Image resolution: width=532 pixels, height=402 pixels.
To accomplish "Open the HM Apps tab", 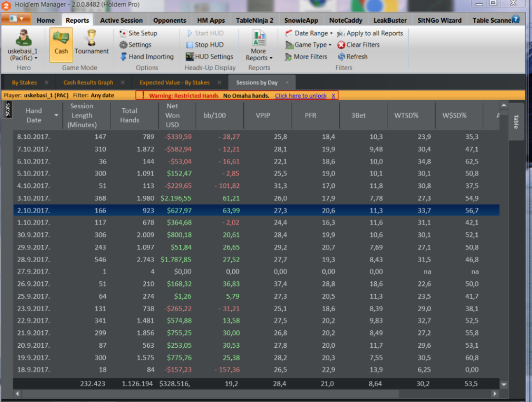I will click(211, 20).
